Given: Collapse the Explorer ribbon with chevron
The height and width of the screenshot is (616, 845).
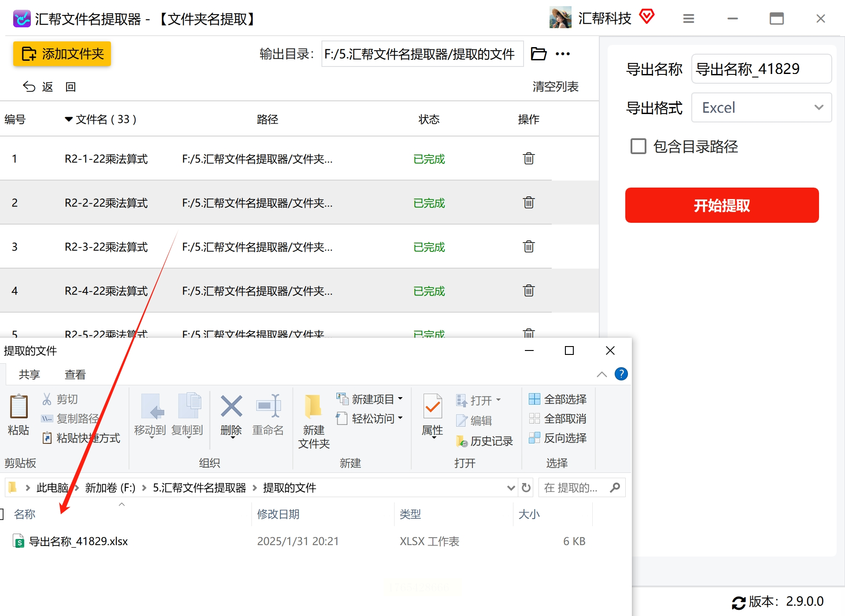Looking at the screenshot, I should [x=601, y=374].
